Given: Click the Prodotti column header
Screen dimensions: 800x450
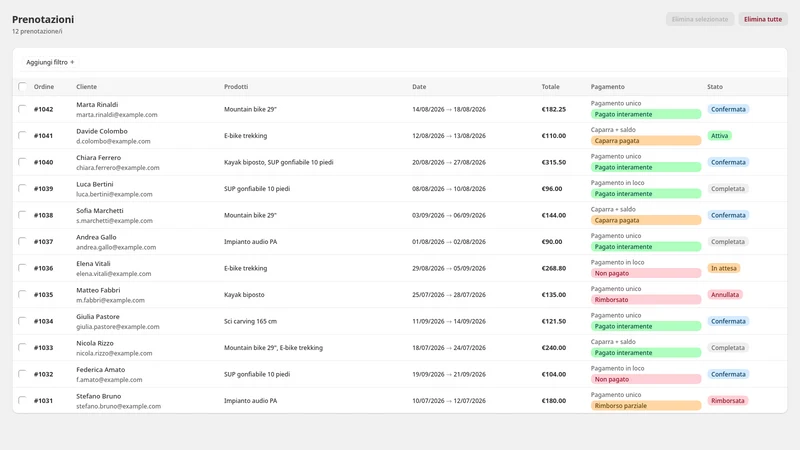Looking at the screenshot, I should 236,87.
